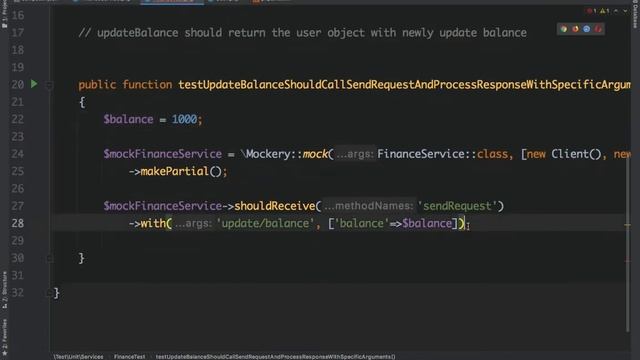Place cursor on the updateBalance comment line
The width and height of the screenshot is (640, 360).
click(302, 33)
